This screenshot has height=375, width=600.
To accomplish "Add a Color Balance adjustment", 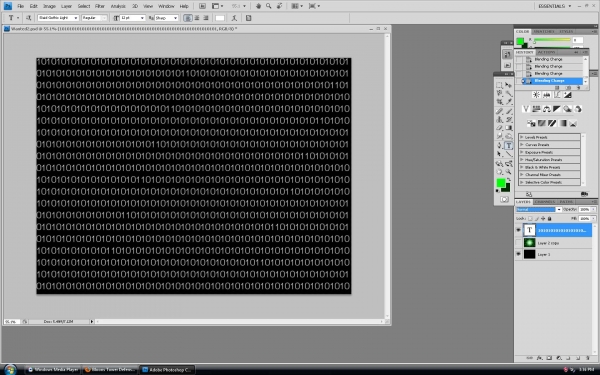I will 546,109.
